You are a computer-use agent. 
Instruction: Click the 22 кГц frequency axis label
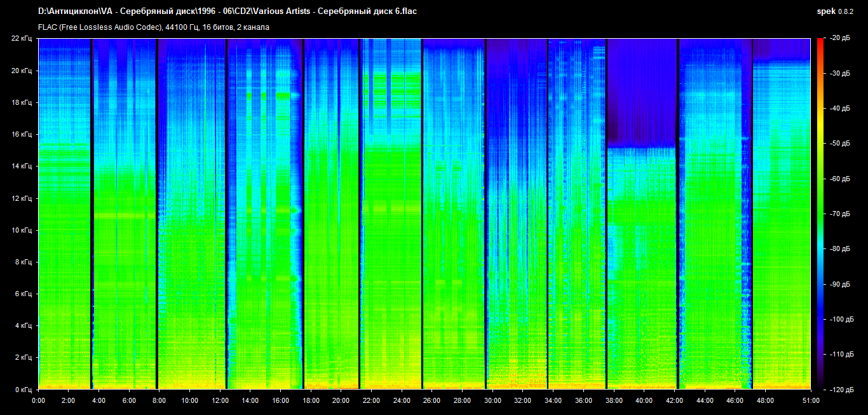click(22, 38)
